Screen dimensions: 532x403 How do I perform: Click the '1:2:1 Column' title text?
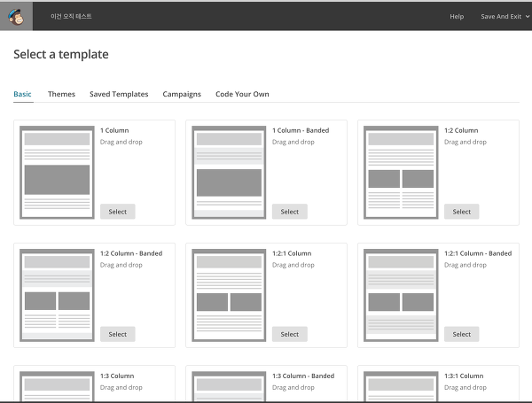[292, 253]
